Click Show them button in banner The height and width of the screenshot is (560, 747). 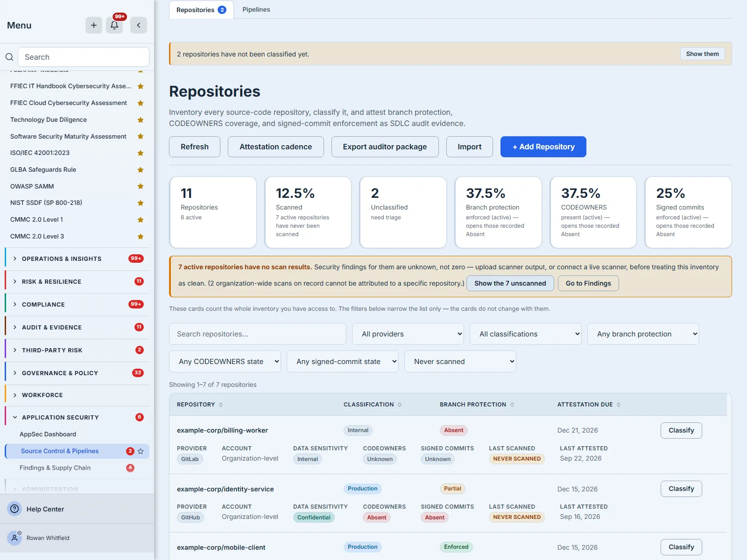point(702,54)
